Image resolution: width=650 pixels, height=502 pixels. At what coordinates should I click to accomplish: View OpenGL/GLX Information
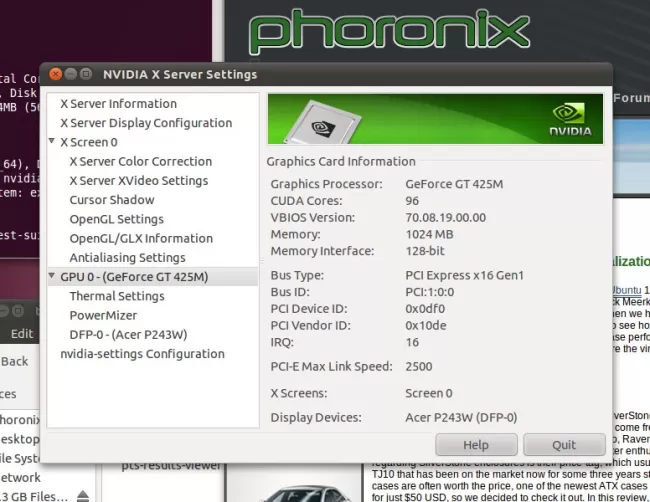point(141,239)
